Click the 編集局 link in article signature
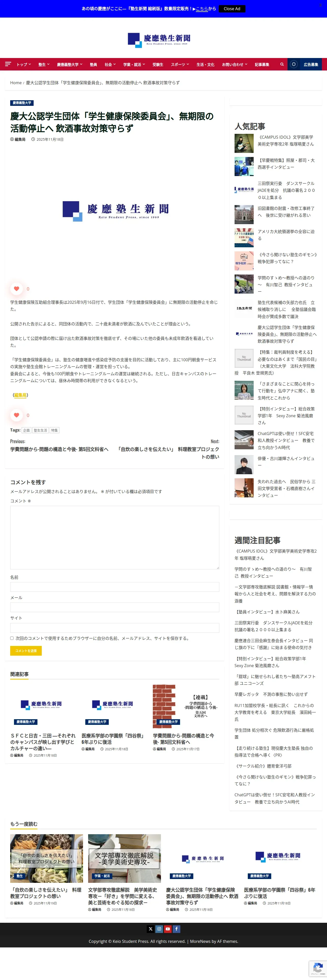The height and width of the screenshot is (980, 327). (20, 395)
